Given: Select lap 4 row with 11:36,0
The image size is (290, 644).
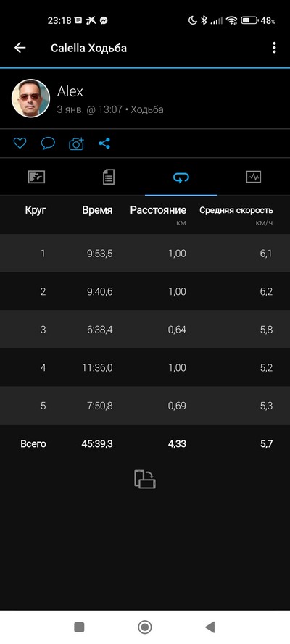Looking at the screenshot, I should pyautogui.click(x=145, y=367).
